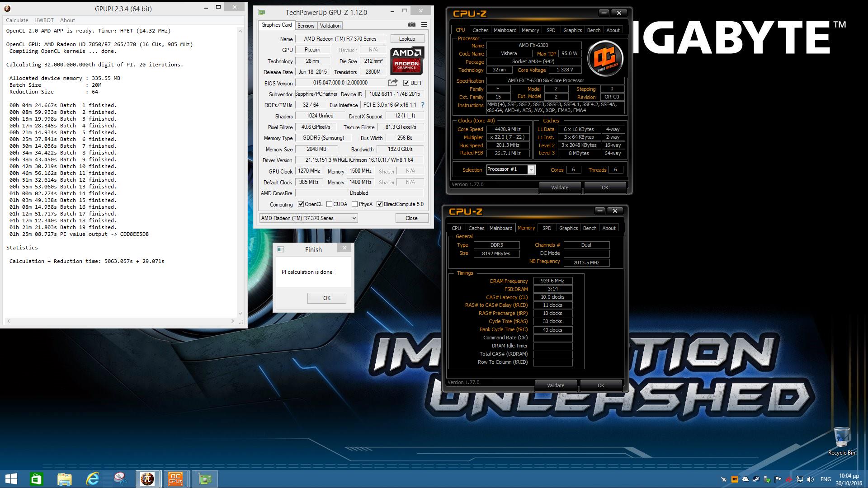
Task: Open the GPUPI Calculate menu
Action: [17, 20]
